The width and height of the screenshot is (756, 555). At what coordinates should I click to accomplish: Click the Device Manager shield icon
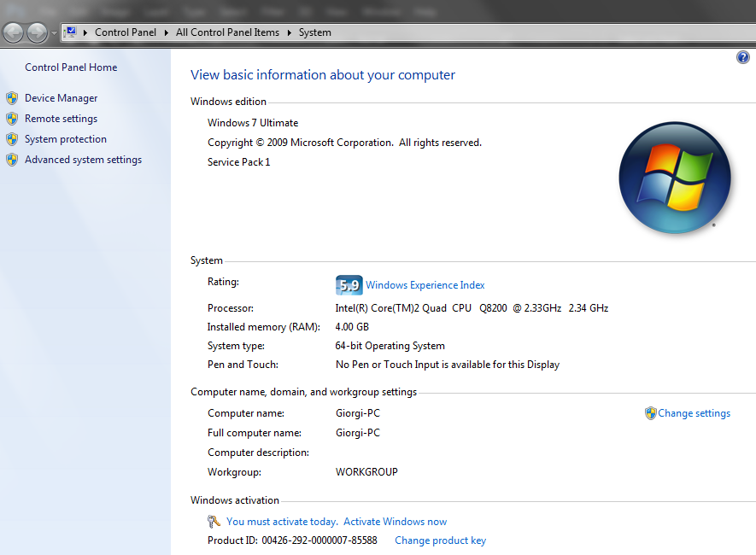12,98
